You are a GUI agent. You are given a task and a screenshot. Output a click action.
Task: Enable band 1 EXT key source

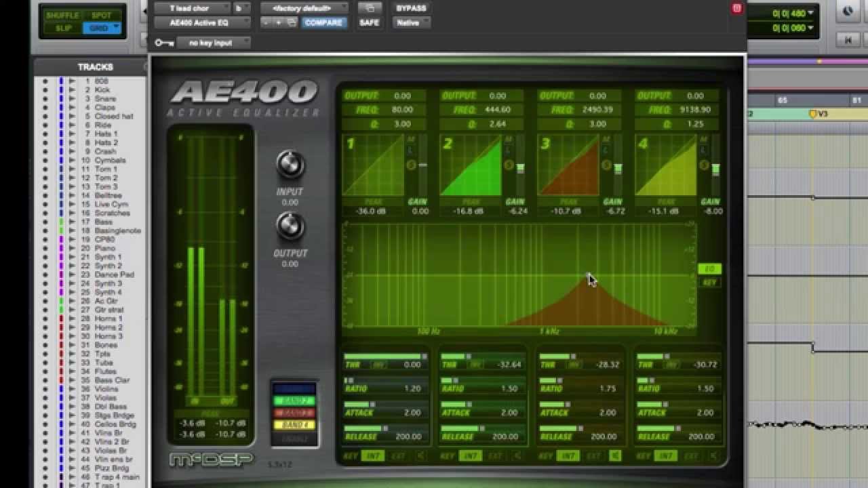(x=397, y=455)
